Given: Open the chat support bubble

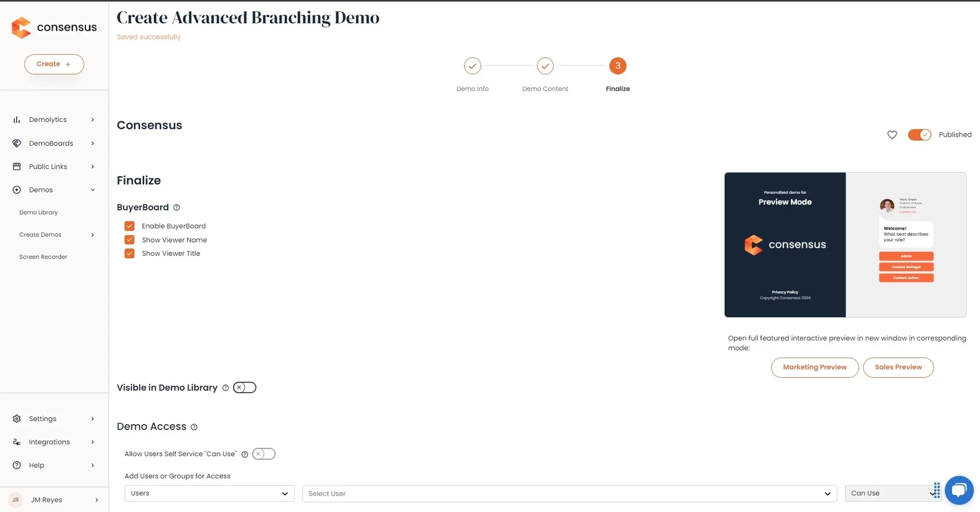Looking at the screenshot, I should (x=959, y=490).
